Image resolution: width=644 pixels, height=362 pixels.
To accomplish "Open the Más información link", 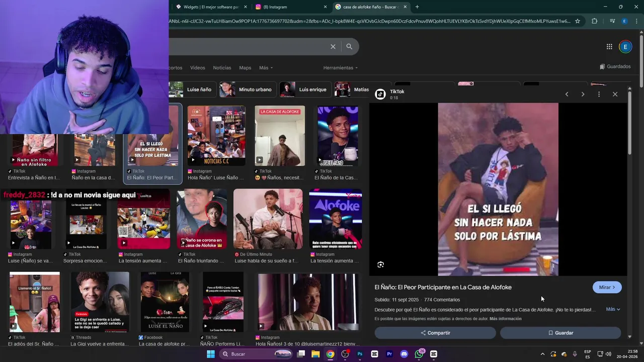I will click(505, 319).
